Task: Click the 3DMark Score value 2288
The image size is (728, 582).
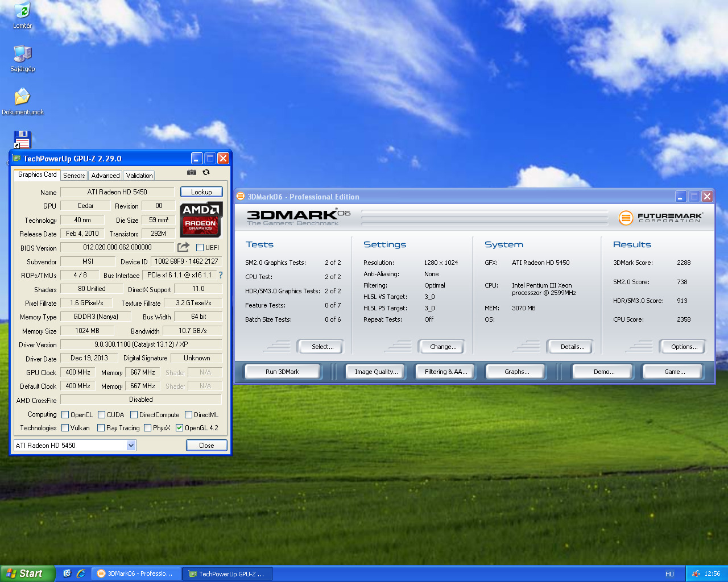Action: (x=684, y=263)
